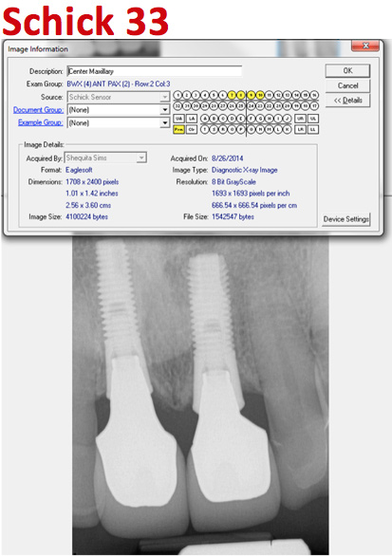Select tooth 13 in the tooth chart

288,95
